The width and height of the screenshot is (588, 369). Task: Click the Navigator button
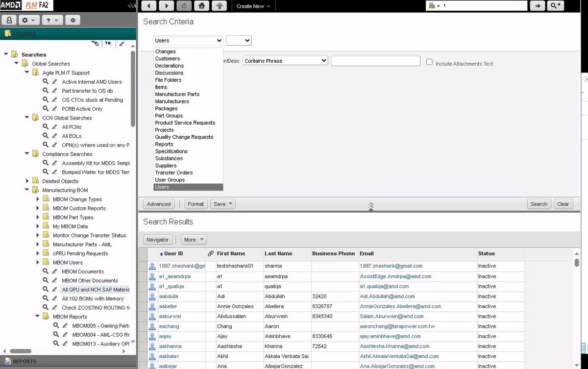pos(158,240)
